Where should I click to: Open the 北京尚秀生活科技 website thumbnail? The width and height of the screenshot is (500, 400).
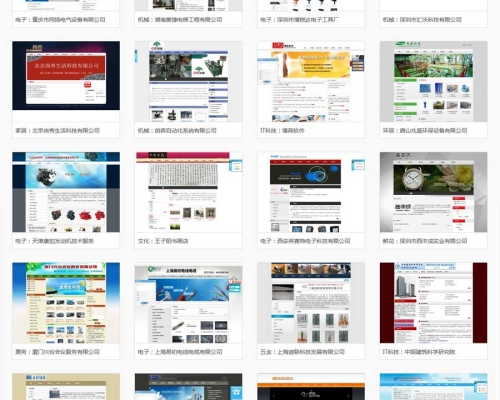(66, 76)
